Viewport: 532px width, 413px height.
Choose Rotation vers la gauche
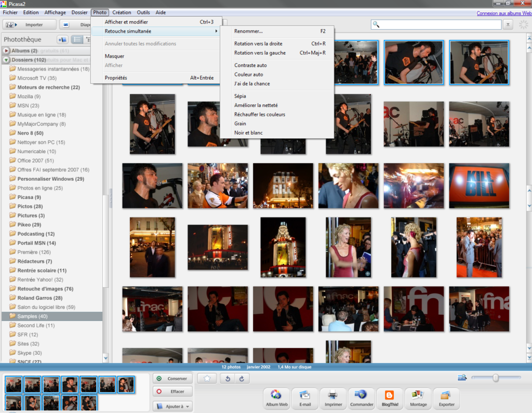point(277,52)
